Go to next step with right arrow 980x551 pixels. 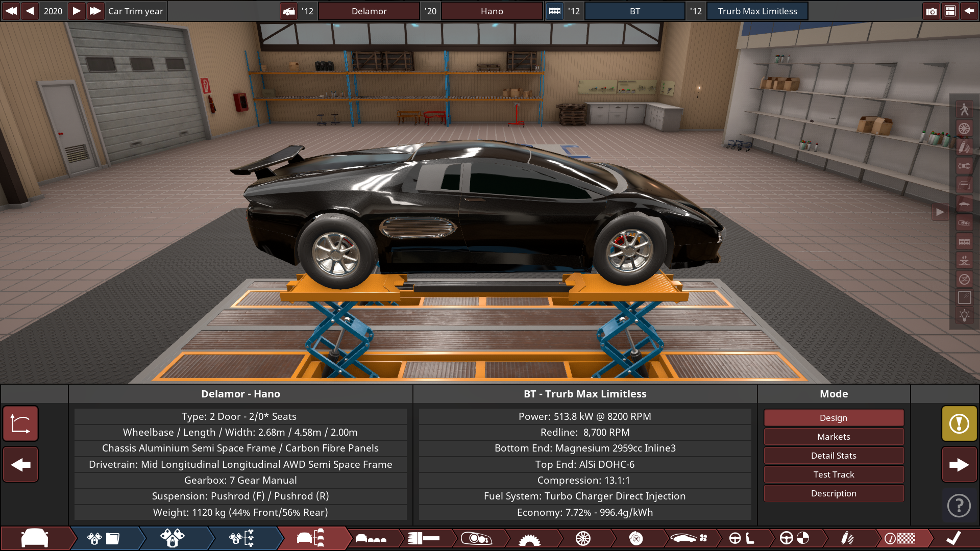[959, 464]
